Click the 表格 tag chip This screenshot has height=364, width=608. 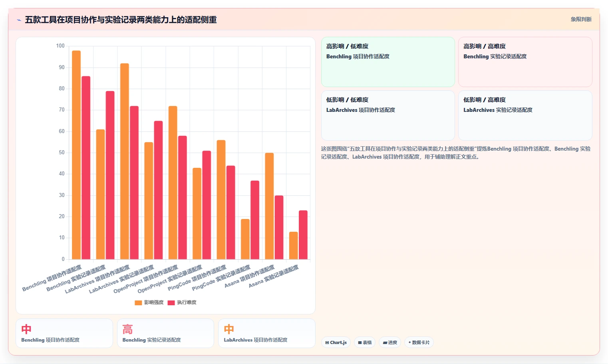point(365,342)
